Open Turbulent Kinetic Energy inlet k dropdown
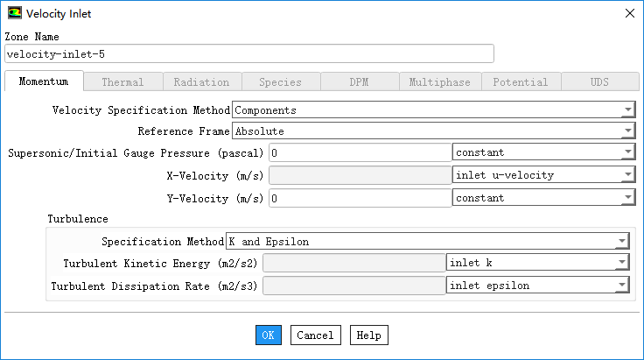 tap(537, 263)
